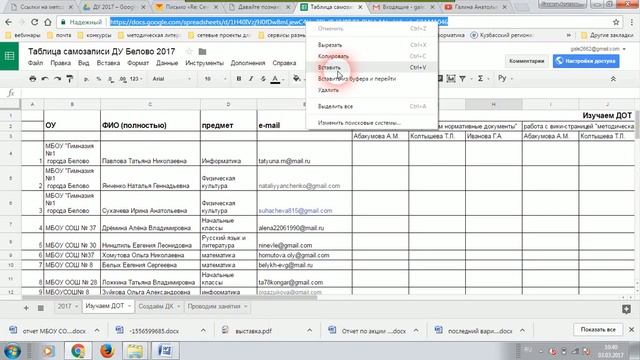Image resolution: width=640 pixels, height=360 pixels.
Task: Open the Формат menu
Action: 138,63
